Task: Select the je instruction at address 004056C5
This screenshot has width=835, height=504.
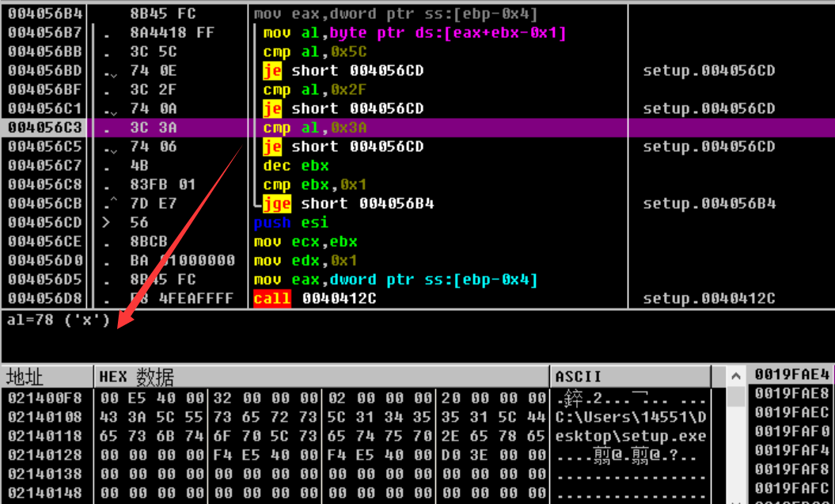Action: point(343,147)
